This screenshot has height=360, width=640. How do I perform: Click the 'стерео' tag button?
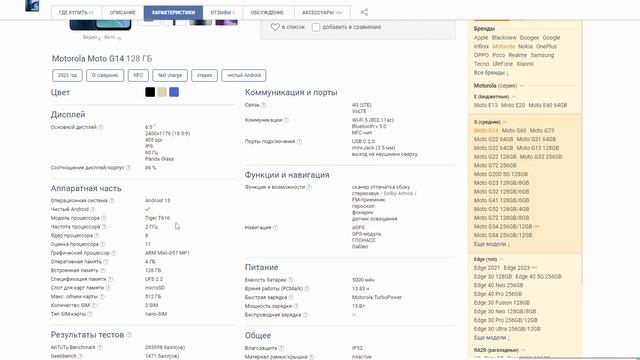[x=204, y=76]
